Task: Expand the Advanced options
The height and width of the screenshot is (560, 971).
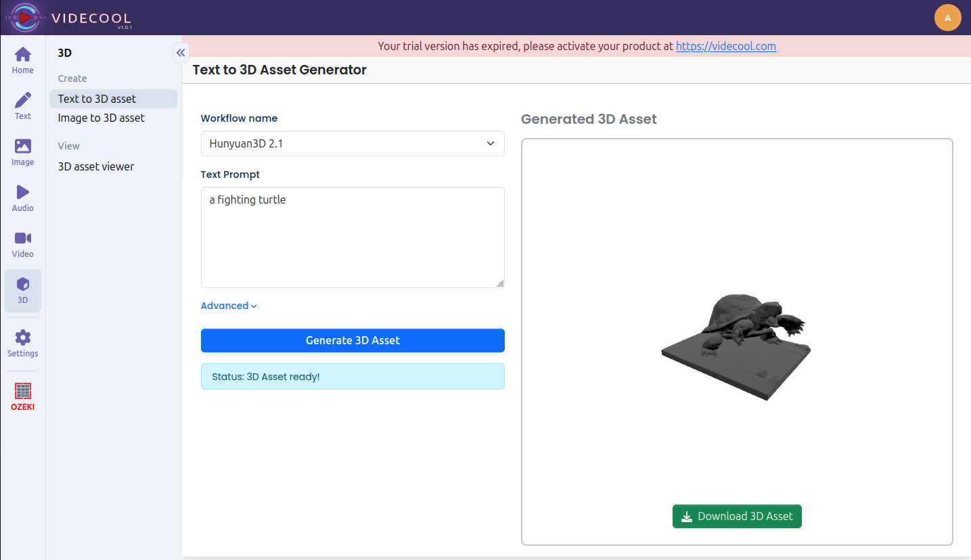Action: pos(229,306)
